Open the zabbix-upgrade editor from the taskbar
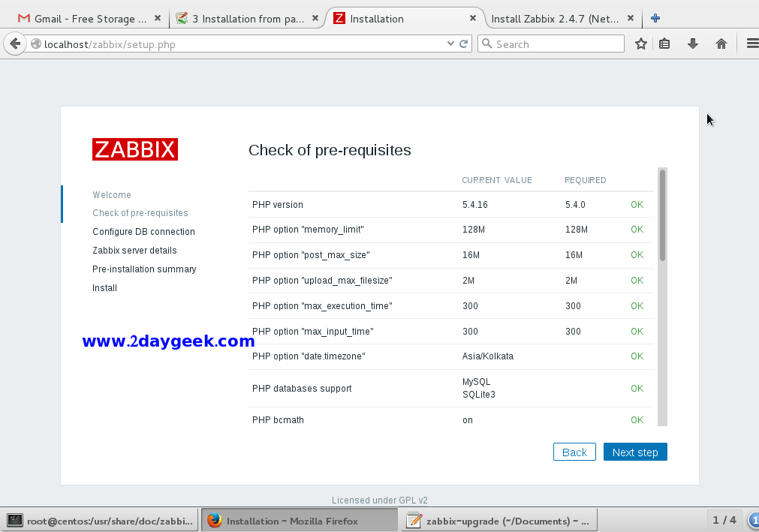Screen dimensions: 759x532 [499, 521]
